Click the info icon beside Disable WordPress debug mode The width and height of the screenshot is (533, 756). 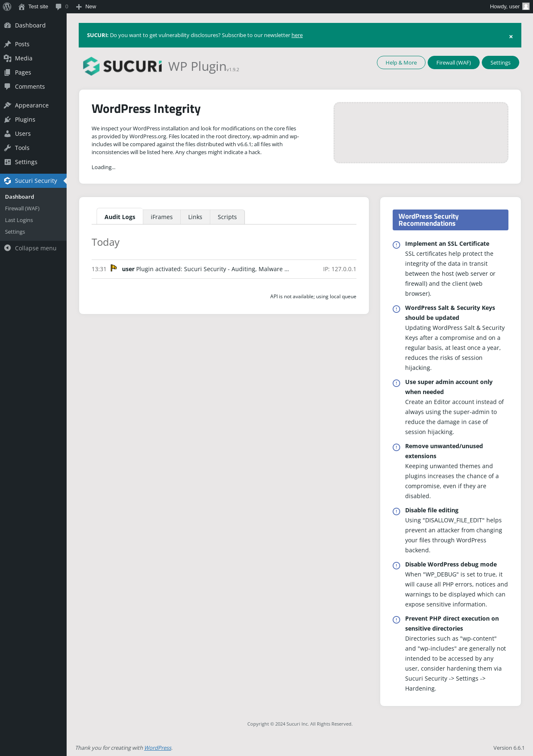[x=396, y=566]
